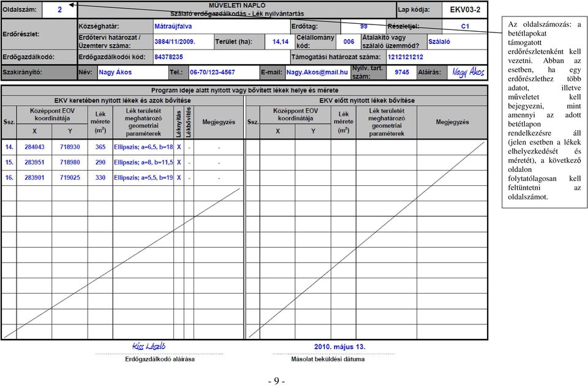The width and height of the screenshot is (588, 386).
Task: Click the rotated Léknyitás column header
Action: tap(178, 124)
